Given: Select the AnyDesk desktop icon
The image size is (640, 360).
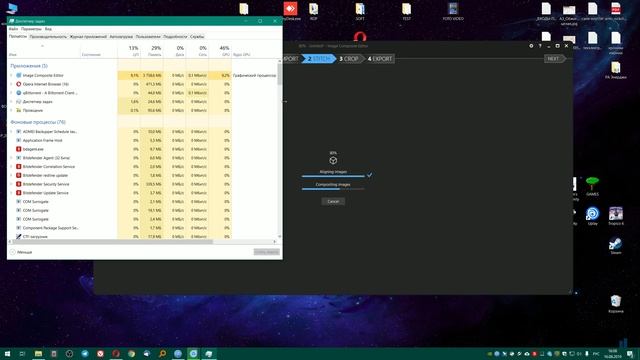Looking at the screenshot, I should (291, 11).
